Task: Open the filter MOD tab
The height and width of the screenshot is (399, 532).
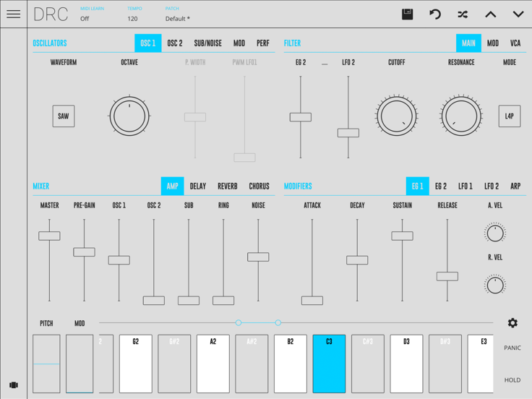Action: pos(493,43)
